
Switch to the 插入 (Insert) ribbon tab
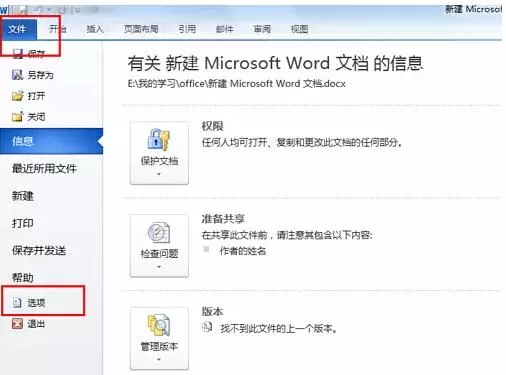[x=95, y=29]
